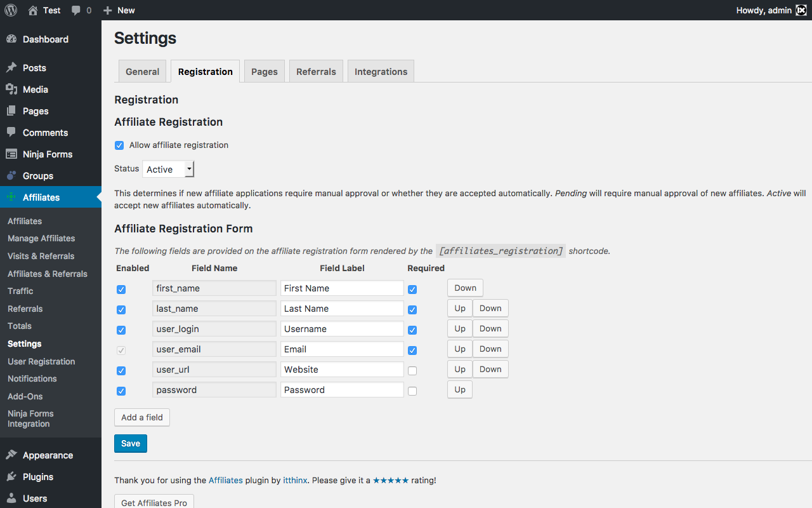812x508 pixels.
Task: Open the Traffic submenu item
Action: point(20,291)
